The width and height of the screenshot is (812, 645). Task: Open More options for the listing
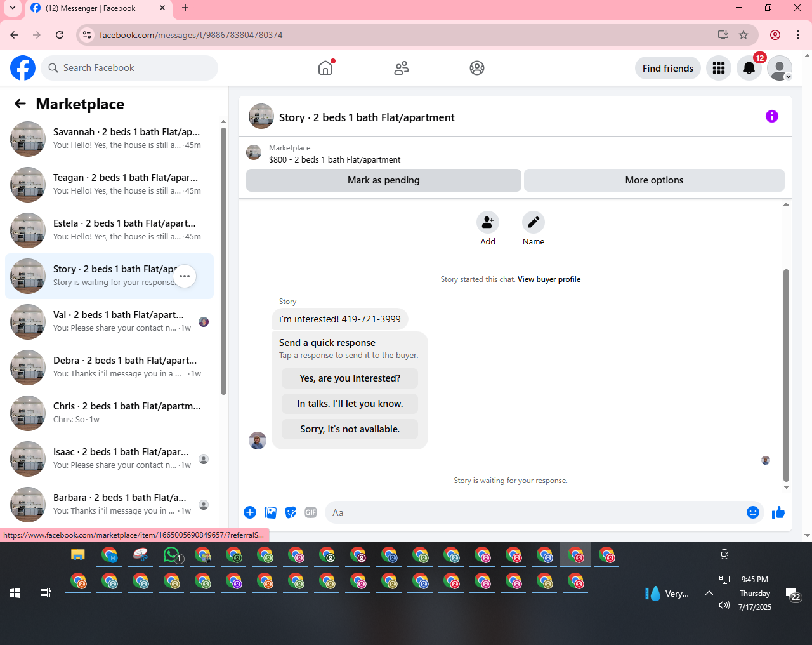click(x=654, y=180)
